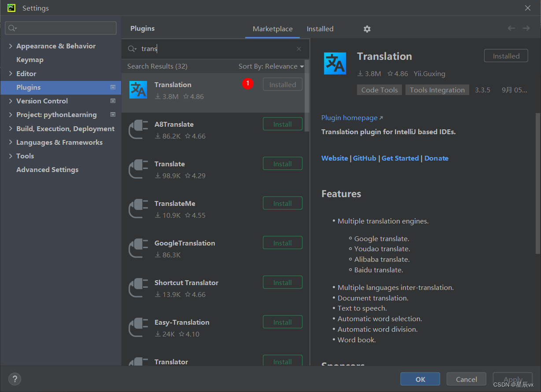Click the plugin results list scrollbar
The image size is (541, 392).
(x=307, y=95)
